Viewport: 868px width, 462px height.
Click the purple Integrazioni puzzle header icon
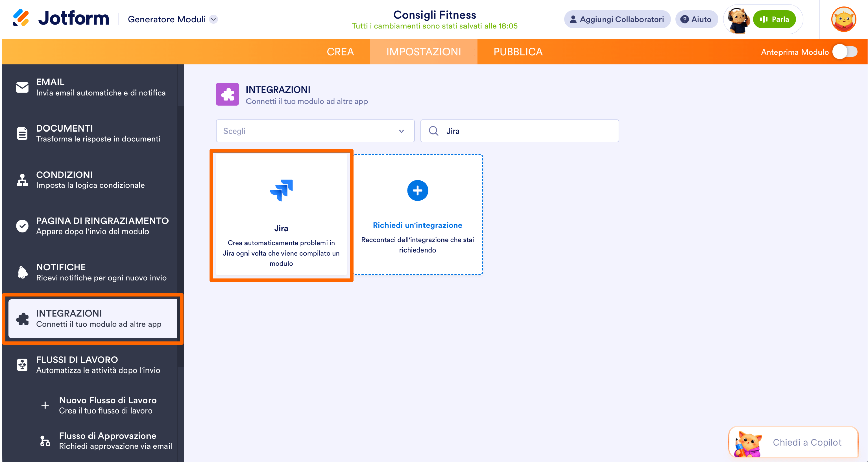(228, 94)
